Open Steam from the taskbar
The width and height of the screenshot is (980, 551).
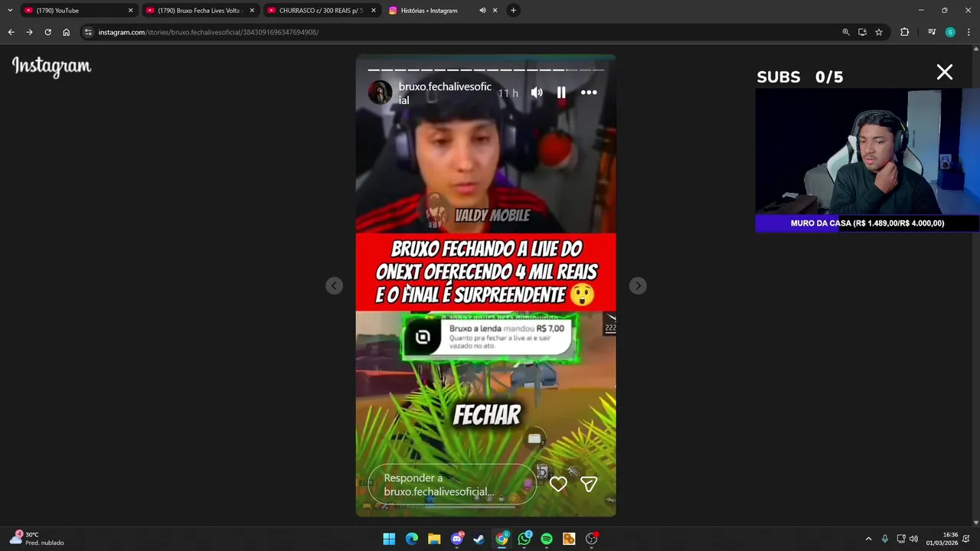[x=479, y=539]
